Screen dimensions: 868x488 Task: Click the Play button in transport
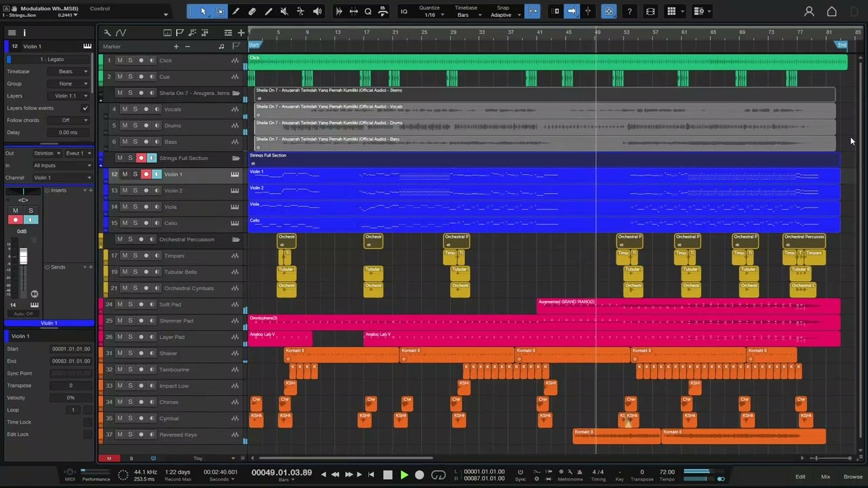click(403, 475)
